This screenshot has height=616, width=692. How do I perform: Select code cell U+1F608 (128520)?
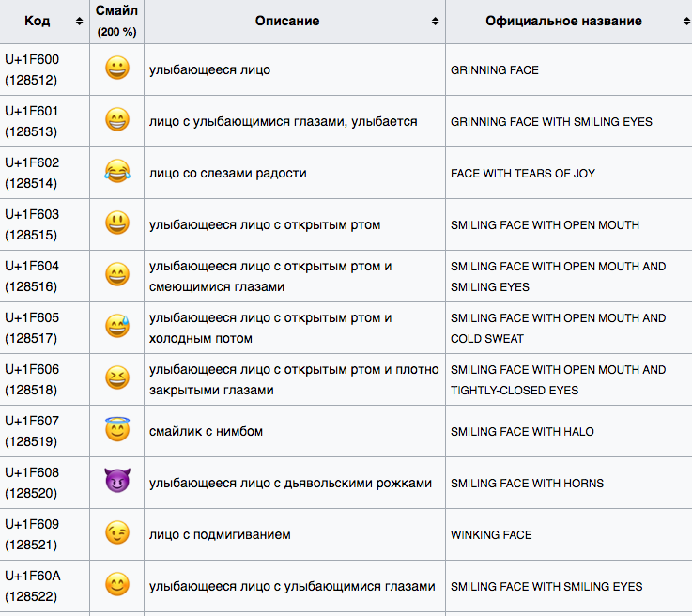(44, 483)
